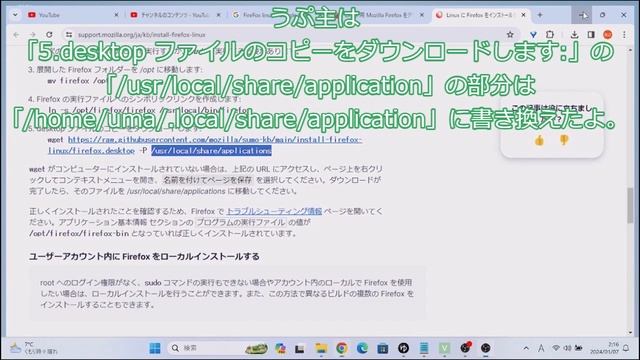Open the Chrome profile avatar
The image size is (640, 360).
pyautogui.click(x=607, y=35)
